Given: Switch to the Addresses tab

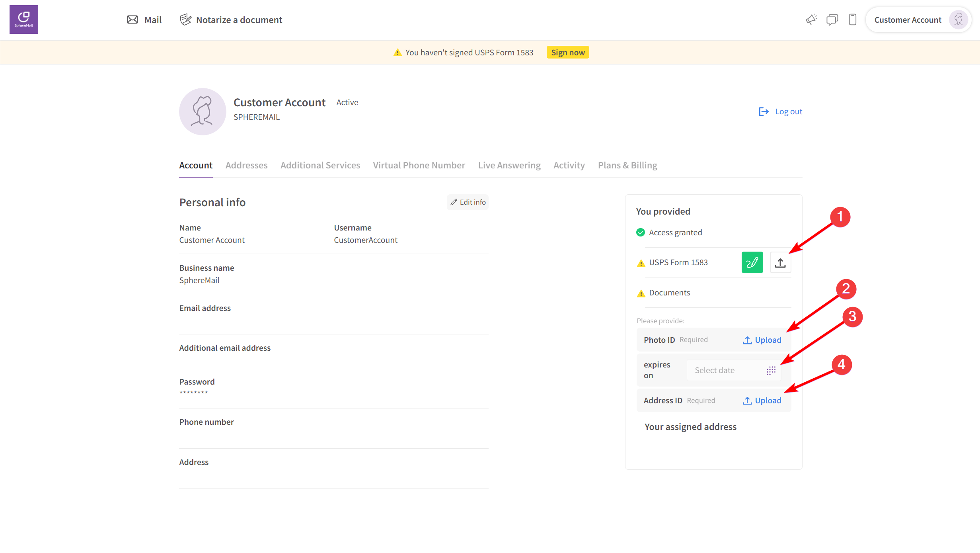Looking at the screenshot, I should [x=246, y=165].
